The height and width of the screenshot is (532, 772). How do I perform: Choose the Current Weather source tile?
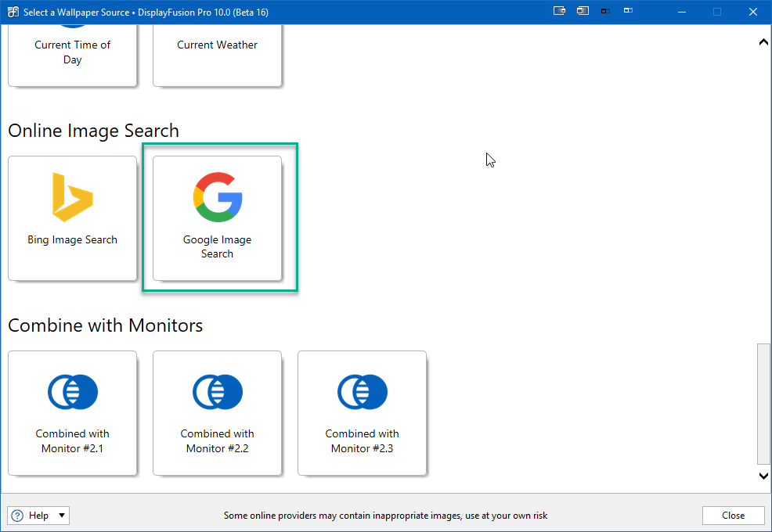click(217, 53)
